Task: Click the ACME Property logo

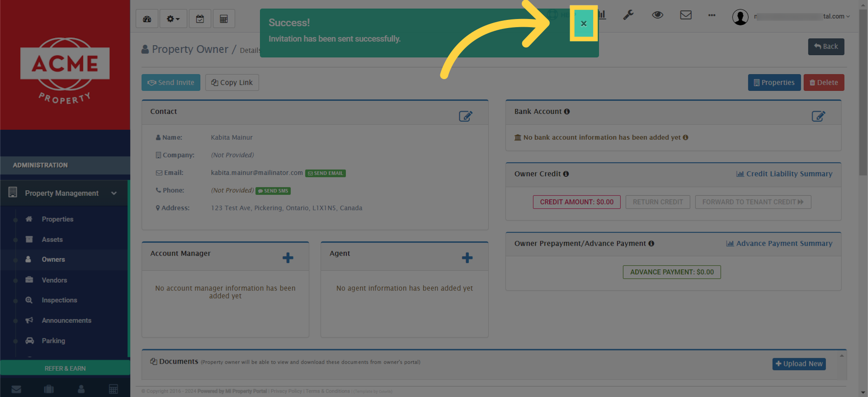Action: (65, 70)
